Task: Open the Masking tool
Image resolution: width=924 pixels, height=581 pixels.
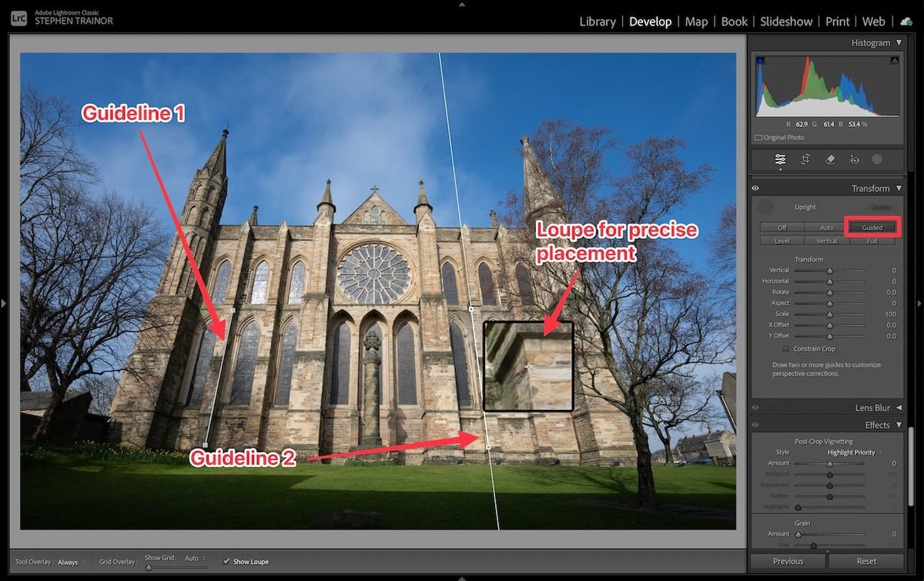Action: [877, 159]
